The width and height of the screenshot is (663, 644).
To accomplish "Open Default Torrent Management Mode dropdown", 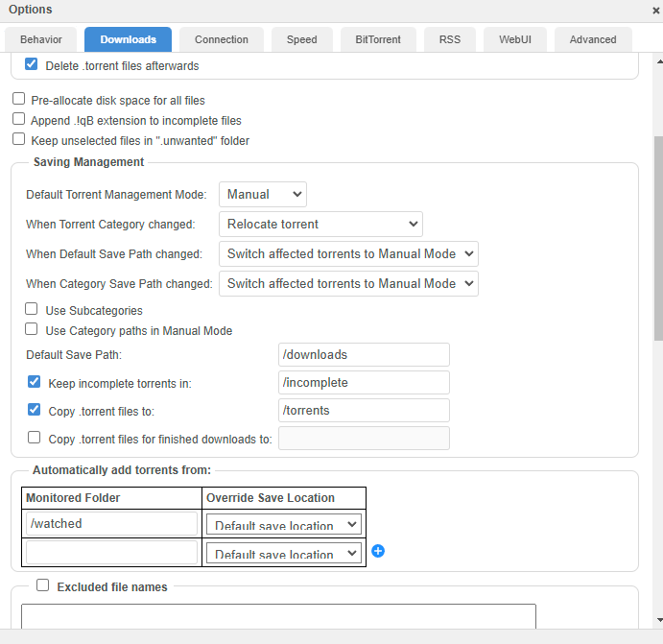I will pyautogui.click(x=263, y=194).
